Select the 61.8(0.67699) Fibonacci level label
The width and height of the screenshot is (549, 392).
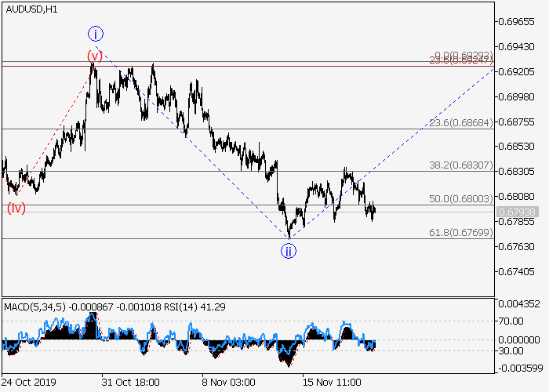460,232
